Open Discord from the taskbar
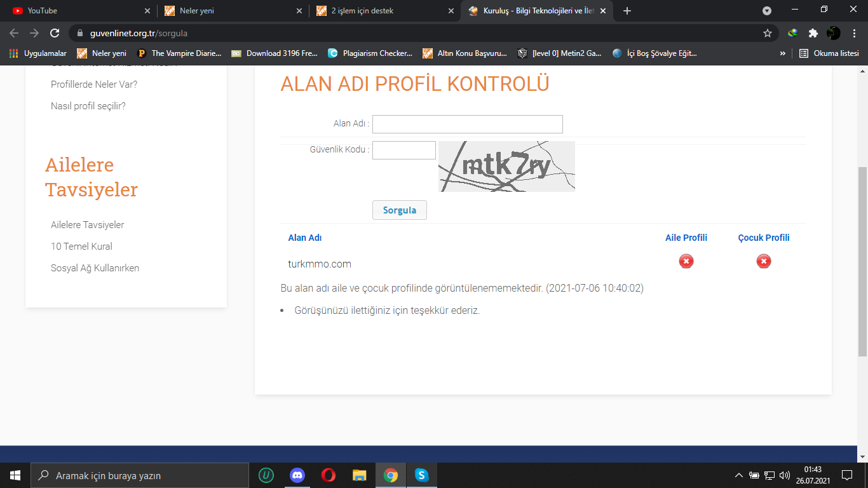Viewport: 868px width, 488px height. click(x=297, y=475)
